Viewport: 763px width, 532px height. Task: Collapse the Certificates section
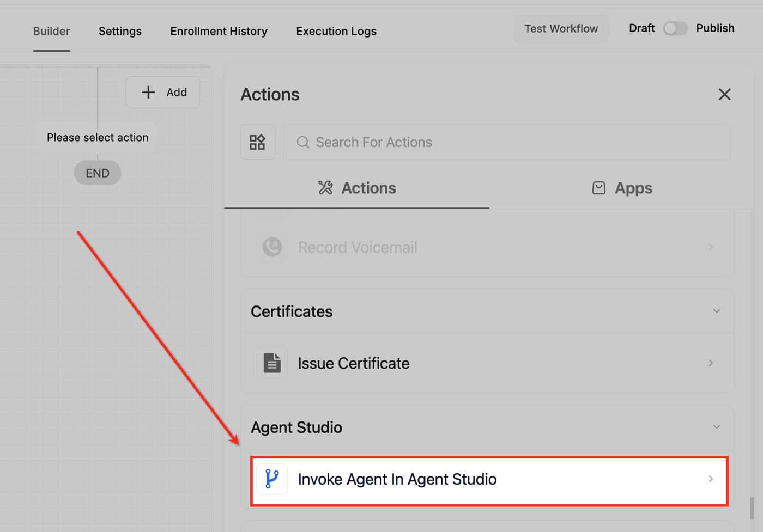(717, 311)
